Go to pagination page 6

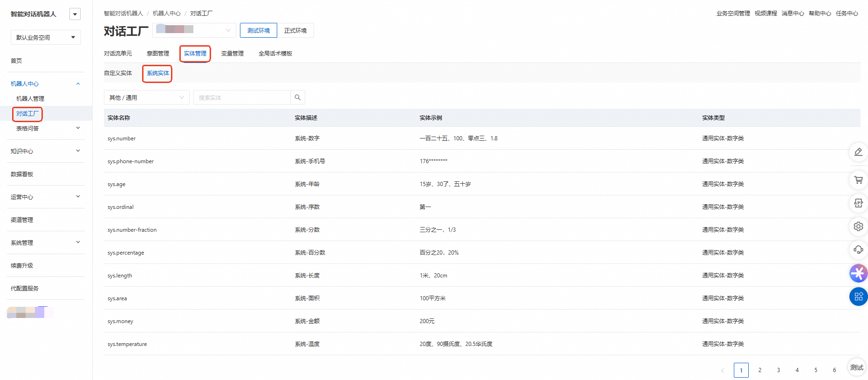[x=834, y=370]
